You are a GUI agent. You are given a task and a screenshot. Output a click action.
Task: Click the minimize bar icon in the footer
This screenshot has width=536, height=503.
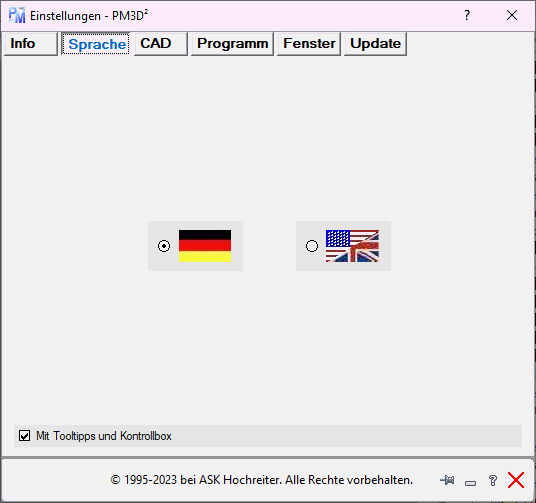click(470, 483)
